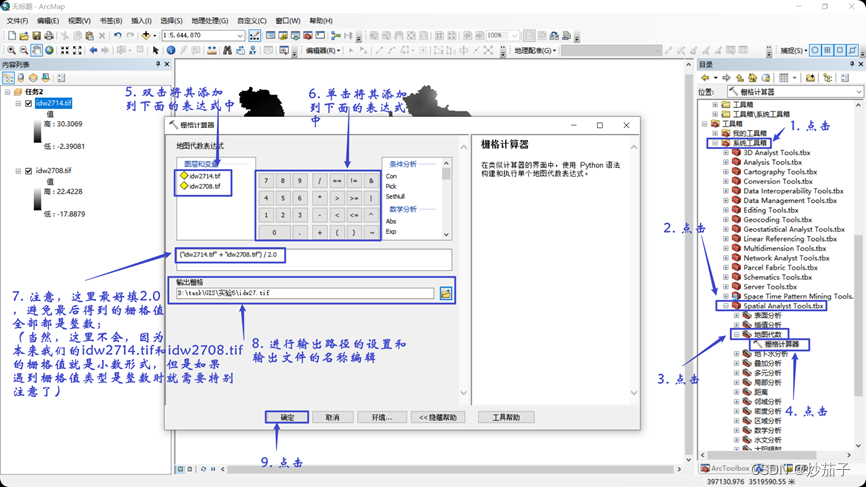Toggle visibility of idw2714.tif layer
Viewport: 866px width, 487px height.
pos(29,103)
